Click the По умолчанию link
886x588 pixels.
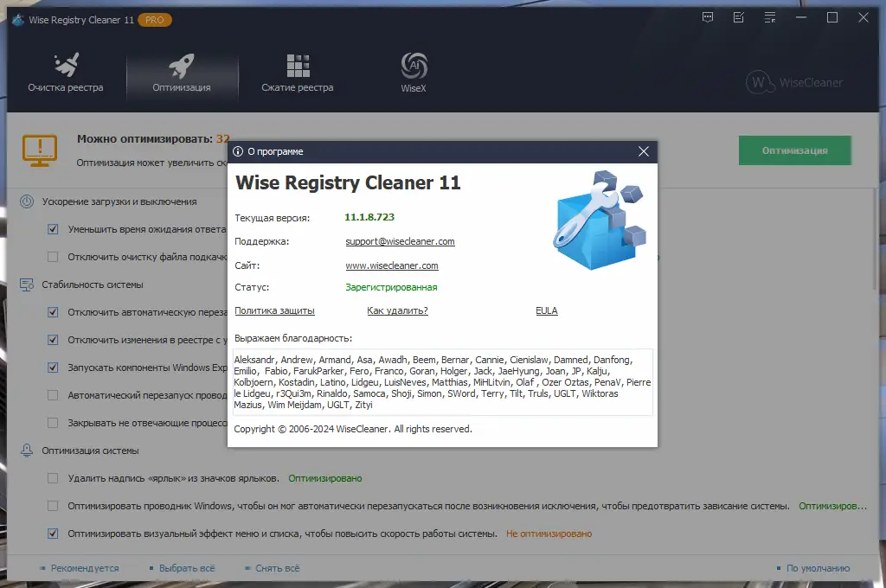(x=819, y=568)
